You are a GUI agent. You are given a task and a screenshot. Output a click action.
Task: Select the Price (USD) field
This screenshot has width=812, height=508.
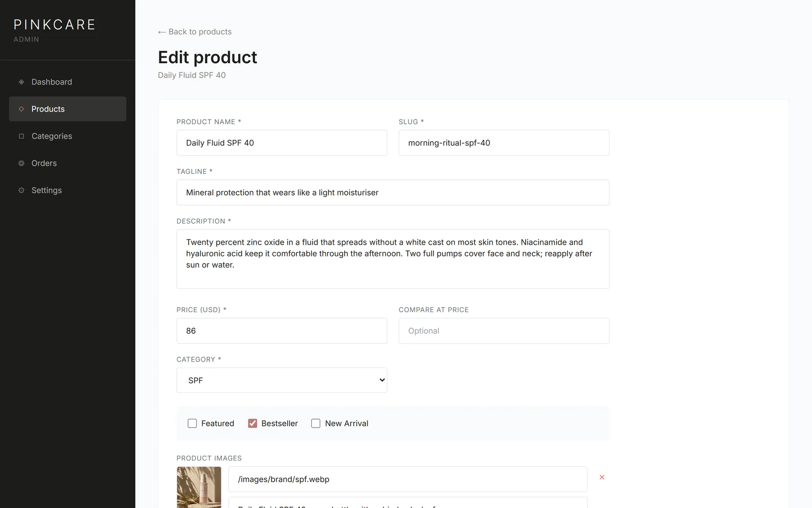point(282,331)
